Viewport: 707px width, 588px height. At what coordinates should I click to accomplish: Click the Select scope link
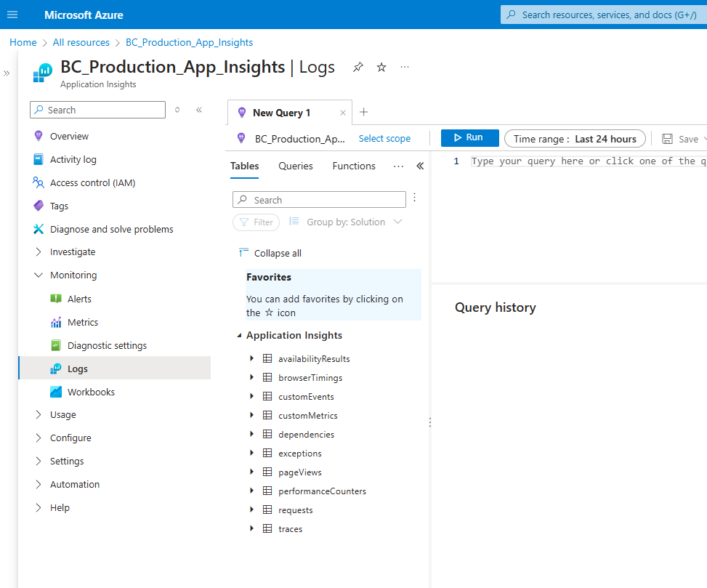[x=384, y=138]
